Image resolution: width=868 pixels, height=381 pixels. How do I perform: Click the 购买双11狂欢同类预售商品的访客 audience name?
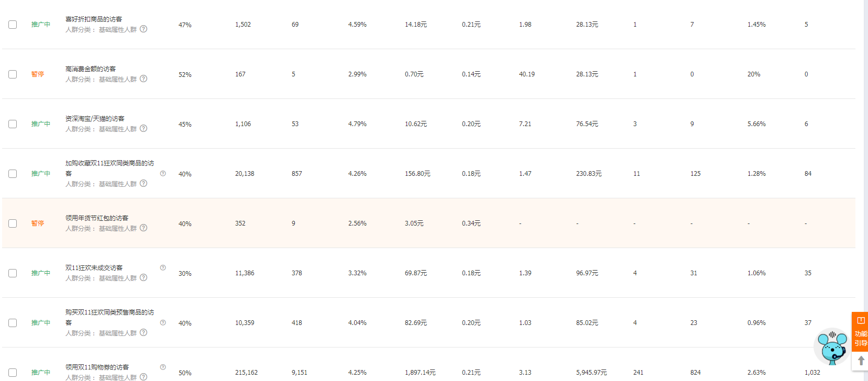click(x=109, y=317)
